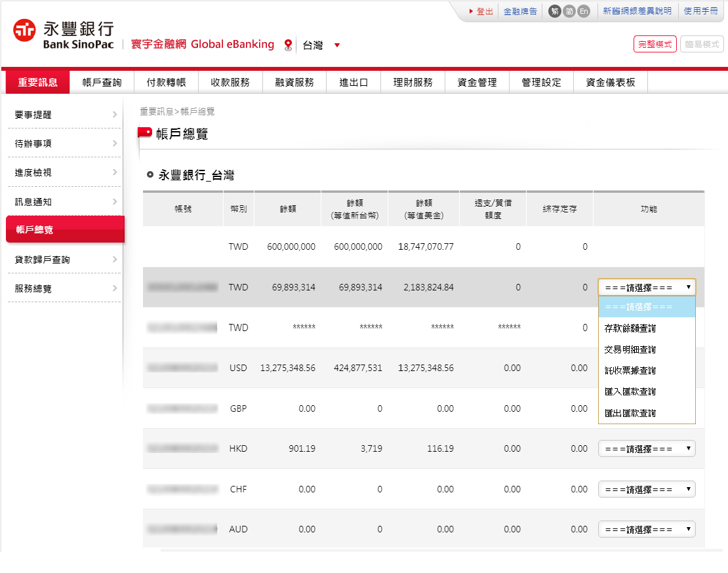
Task: Select 存款餘額查詢 from the dropdown list
Action: [x=647, y=328]
